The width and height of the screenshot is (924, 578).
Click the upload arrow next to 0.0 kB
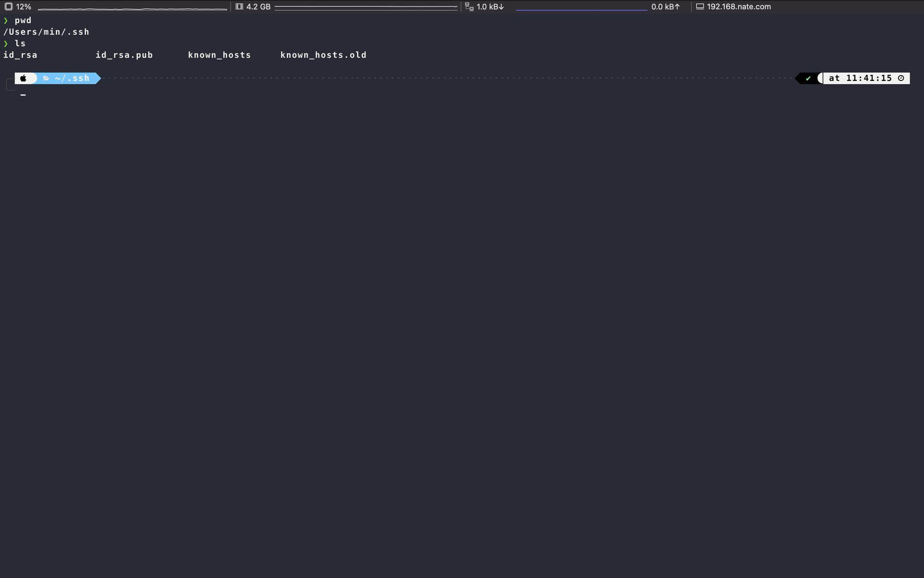coord(677,7)
